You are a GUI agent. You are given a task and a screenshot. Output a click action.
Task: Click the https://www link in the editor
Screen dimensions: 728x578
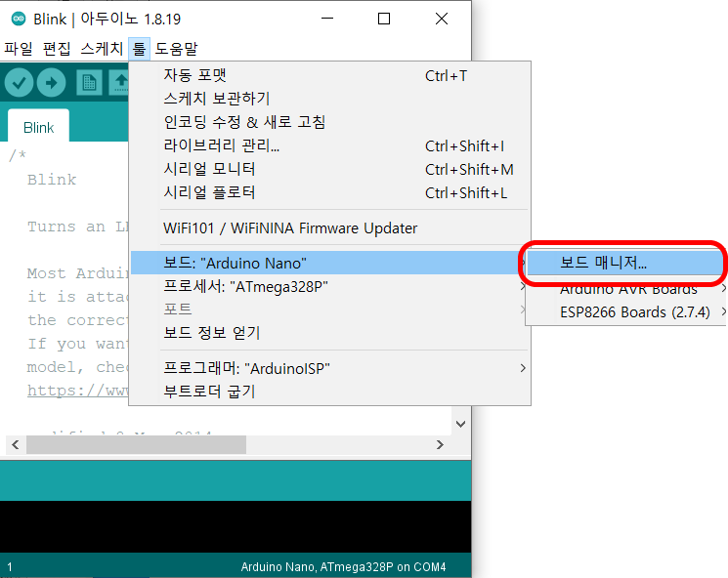[x=77, y=391]
